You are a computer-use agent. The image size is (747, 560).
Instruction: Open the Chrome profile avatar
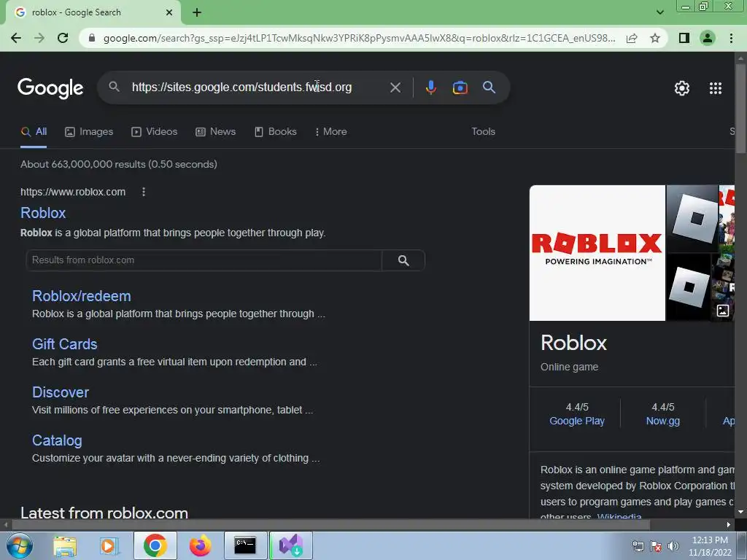click(x=708, y=38)
